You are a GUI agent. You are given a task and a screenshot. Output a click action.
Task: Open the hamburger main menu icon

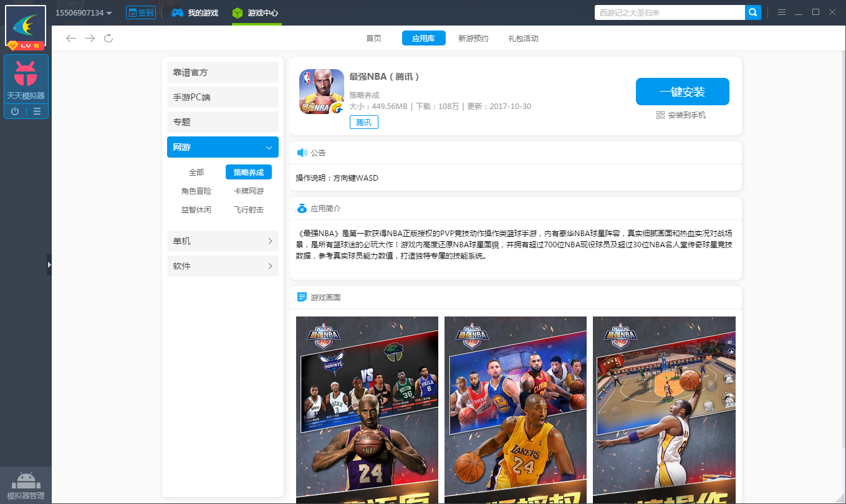(x=782, y=12)
